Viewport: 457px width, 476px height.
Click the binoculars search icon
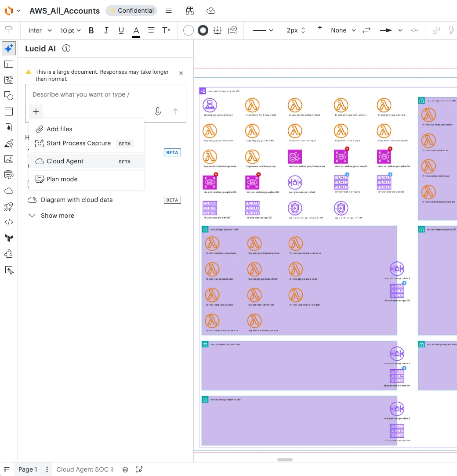click(x=189, y=11)
